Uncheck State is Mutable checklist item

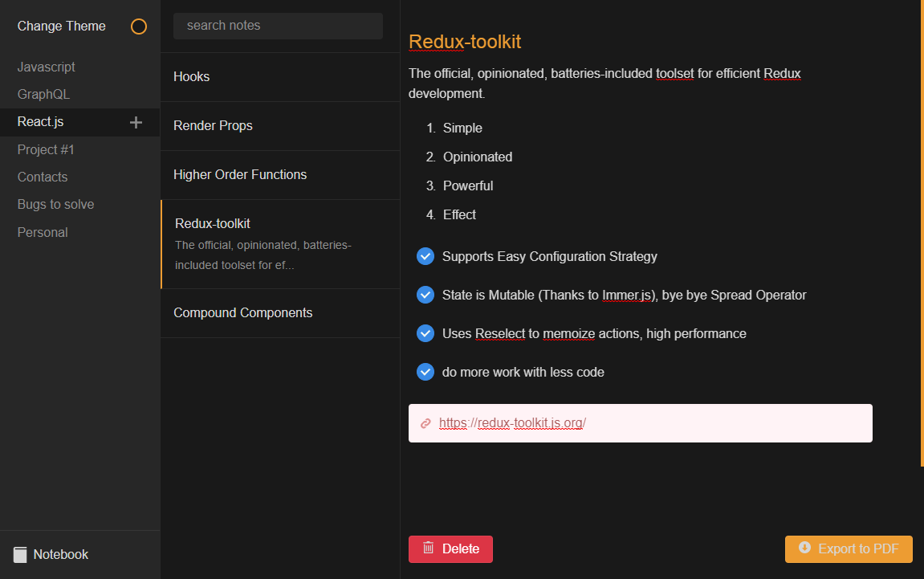(425, 295)
